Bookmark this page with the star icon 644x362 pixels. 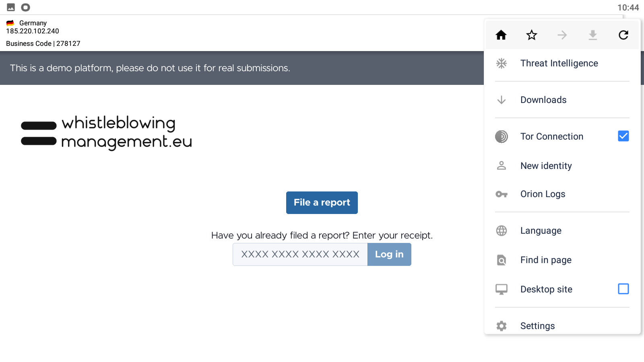tap(532, 35)
